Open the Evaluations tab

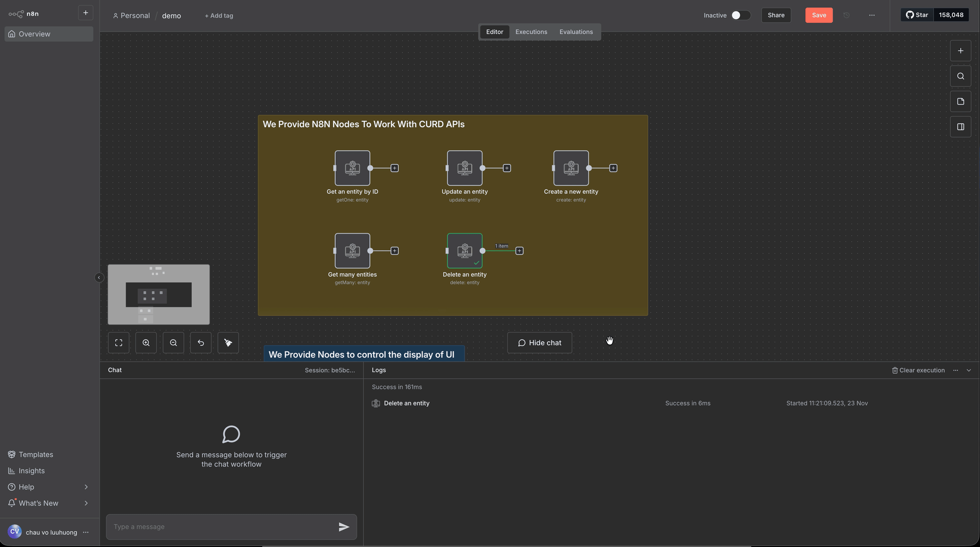[x=576, y=31]
